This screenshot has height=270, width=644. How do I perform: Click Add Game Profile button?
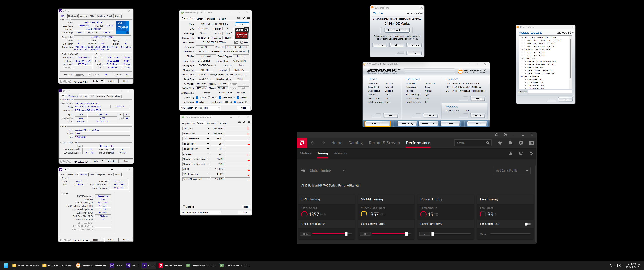(511, 171)
